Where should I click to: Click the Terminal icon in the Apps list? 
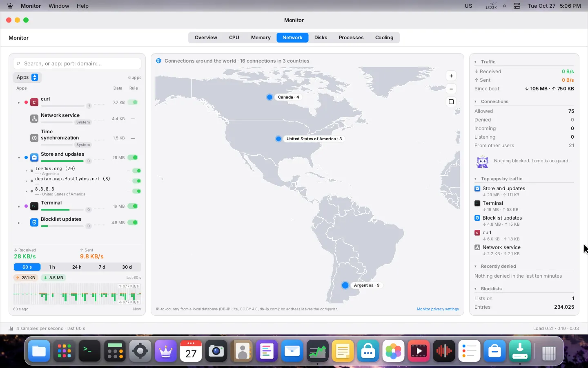(34, 206)
